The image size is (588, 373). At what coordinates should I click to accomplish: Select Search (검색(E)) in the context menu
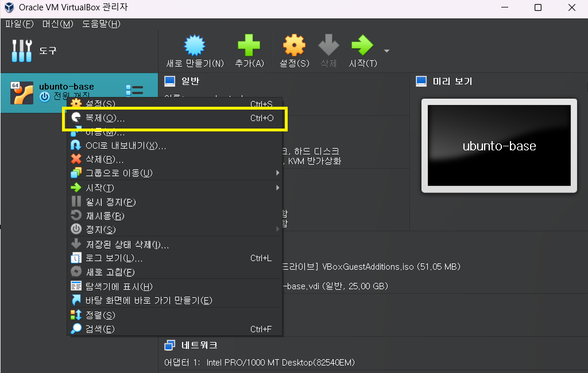175,329
